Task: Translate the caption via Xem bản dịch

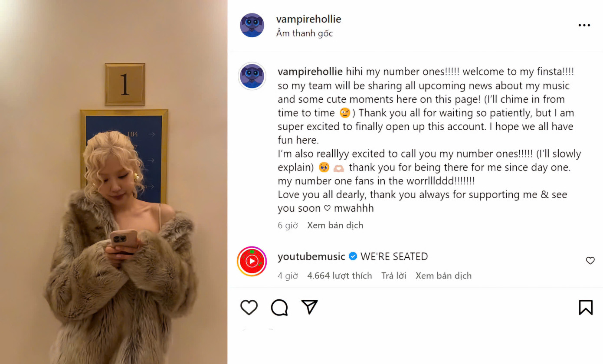Action: [x=335, y=225]
